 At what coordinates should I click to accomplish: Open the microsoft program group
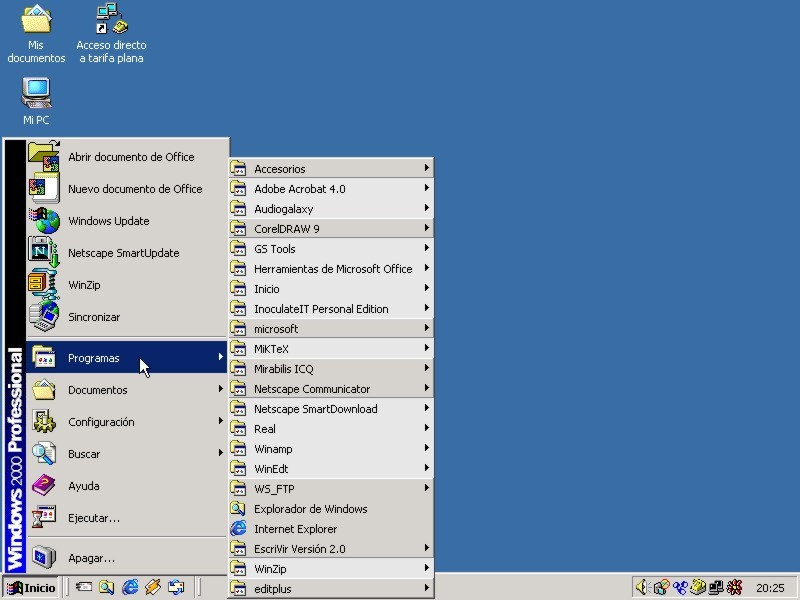[331, 329]
